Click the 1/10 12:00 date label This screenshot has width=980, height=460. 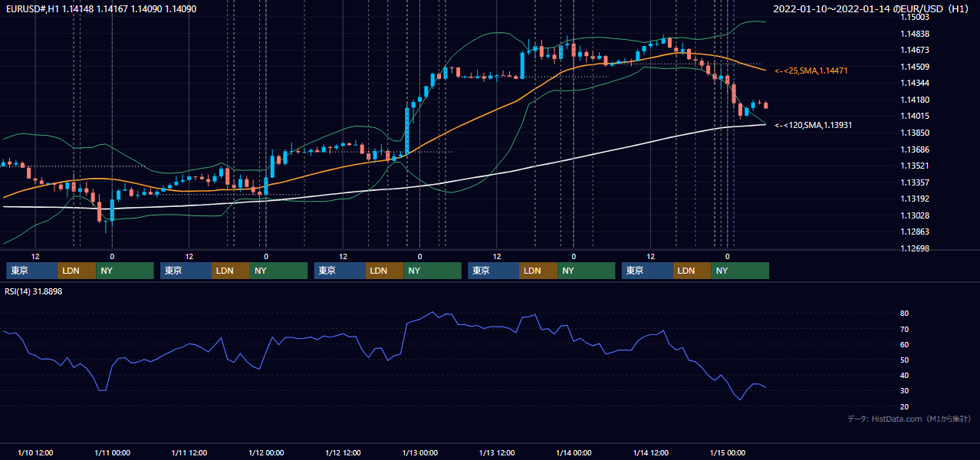pos(35,452)
